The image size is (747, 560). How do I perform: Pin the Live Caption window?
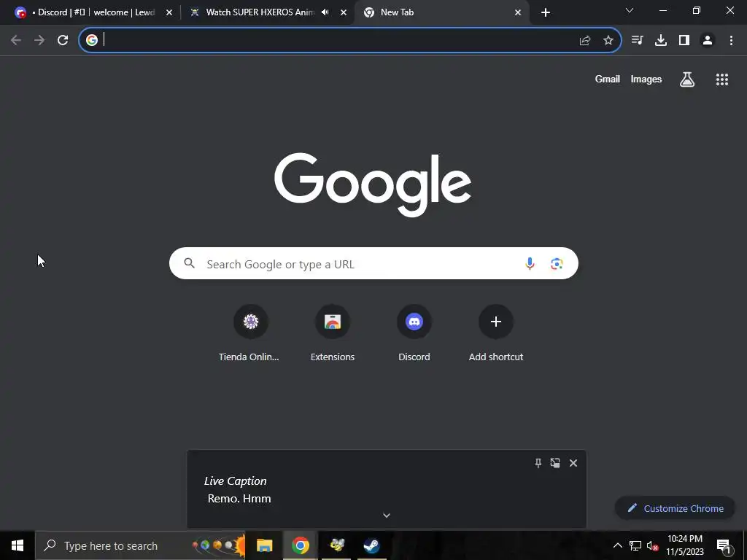538,463
